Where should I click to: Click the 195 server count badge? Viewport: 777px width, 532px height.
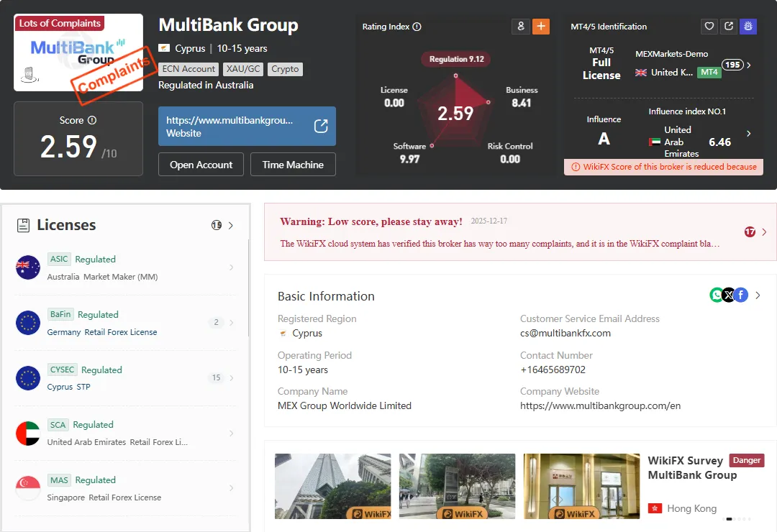[732, 65]
